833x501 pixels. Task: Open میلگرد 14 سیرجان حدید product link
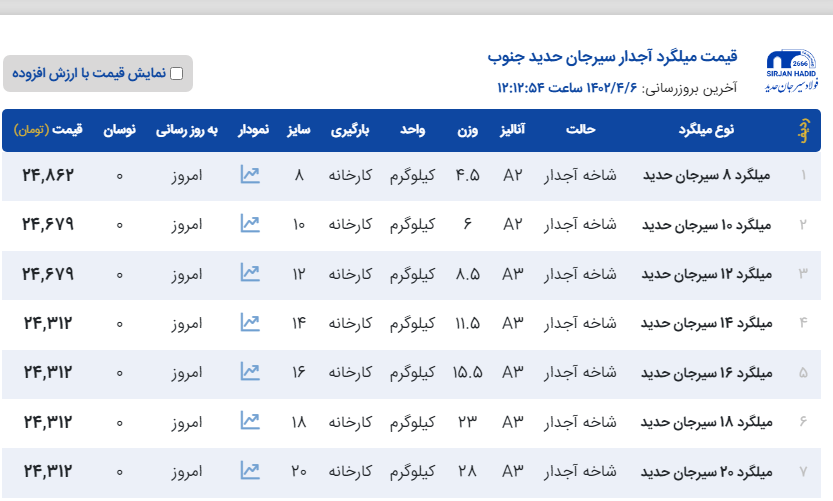[x=706, y=323]
